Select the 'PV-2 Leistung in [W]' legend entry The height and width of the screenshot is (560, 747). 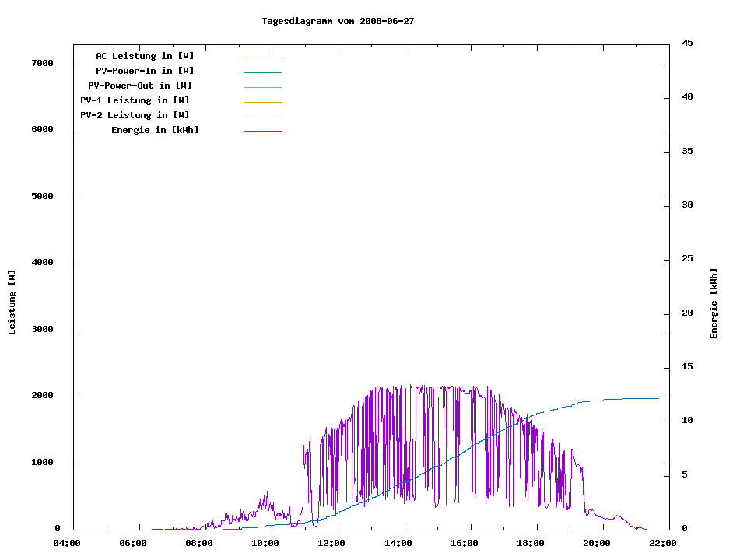click(135, 115)
